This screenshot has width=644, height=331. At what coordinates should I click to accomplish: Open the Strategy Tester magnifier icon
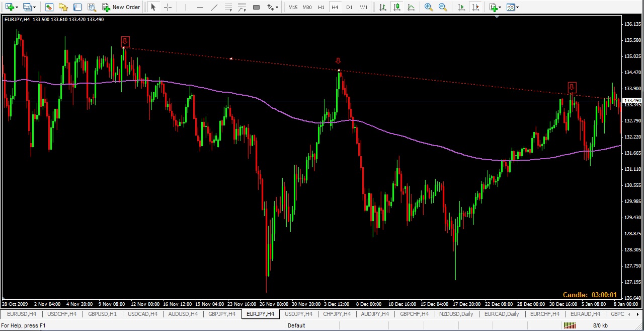click(92, 7)
